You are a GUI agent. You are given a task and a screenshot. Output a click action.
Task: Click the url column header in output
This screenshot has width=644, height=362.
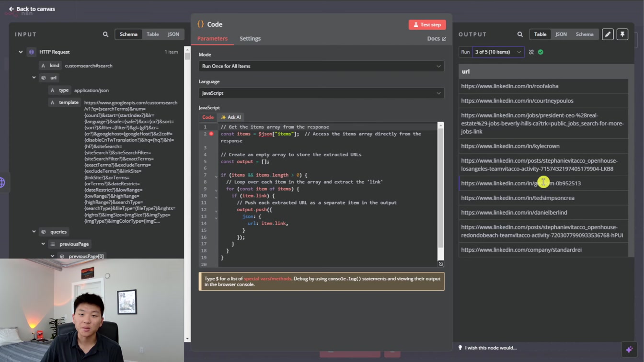(x=543, y=71)
